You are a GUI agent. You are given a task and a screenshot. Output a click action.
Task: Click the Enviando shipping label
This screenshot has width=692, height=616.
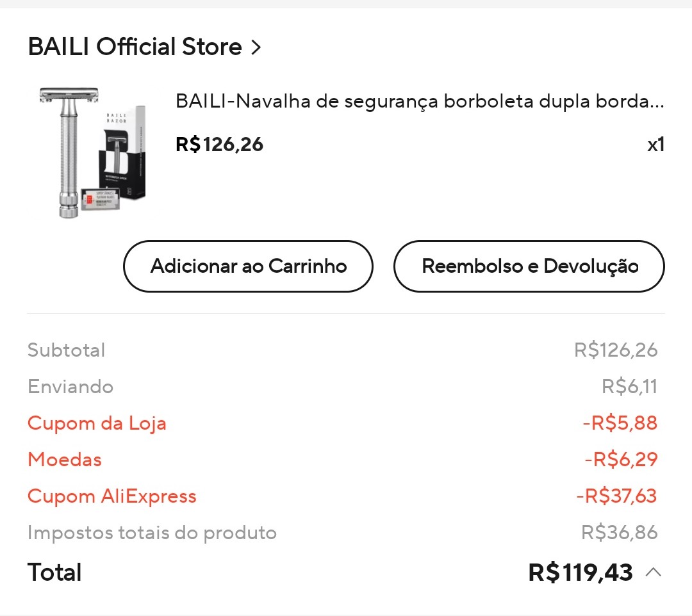point(70,387)
